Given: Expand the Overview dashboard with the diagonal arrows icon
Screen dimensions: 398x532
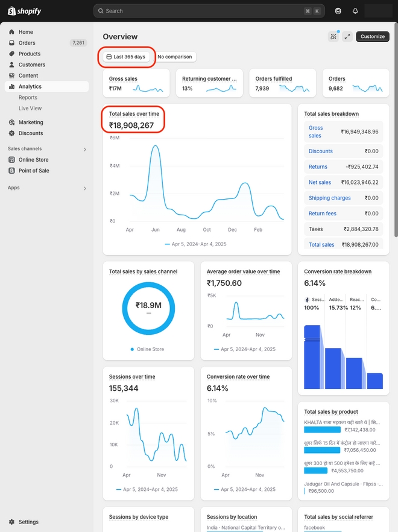Looking at the screenshot, I should (x=347, y=36).
